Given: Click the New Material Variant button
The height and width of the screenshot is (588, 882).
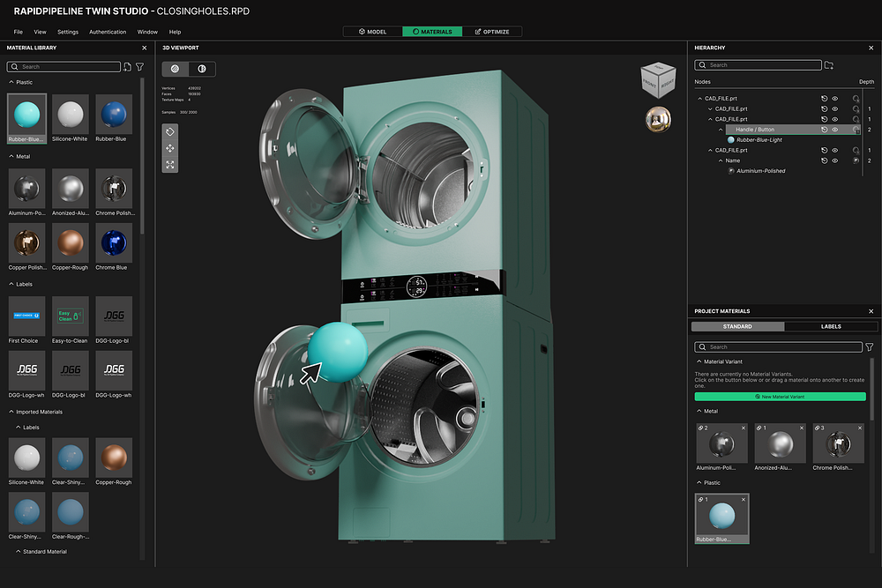Looking at the screenshot, I should [x=781, y=397].
